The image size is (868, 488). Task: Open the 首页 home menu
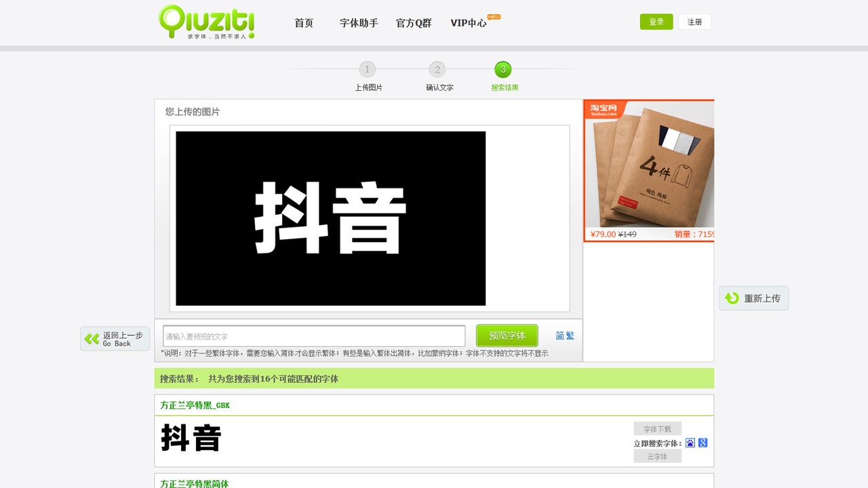click(x=304, y=23)
